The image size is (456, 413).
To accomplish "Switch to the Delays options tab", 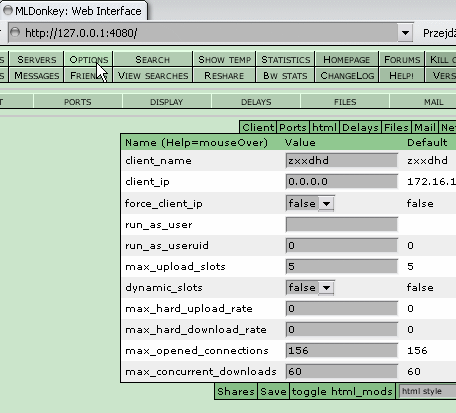I will 256,102.
